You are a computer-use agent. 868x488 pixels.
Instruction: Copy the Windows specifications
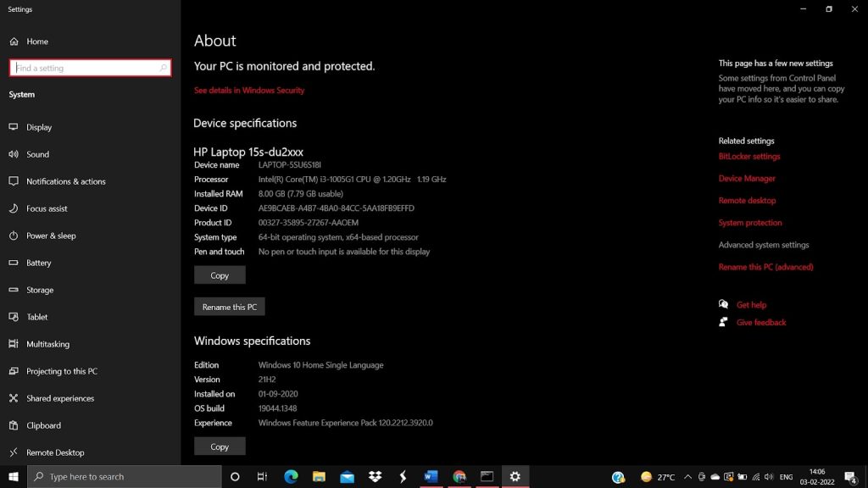pos(220,446)
